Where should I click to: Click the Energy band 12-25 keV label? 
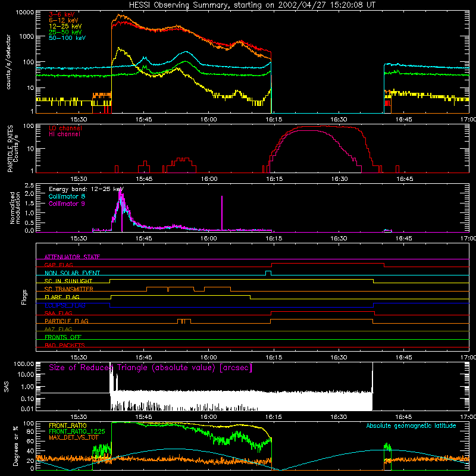pyautogui.click(x=86, y=189)
